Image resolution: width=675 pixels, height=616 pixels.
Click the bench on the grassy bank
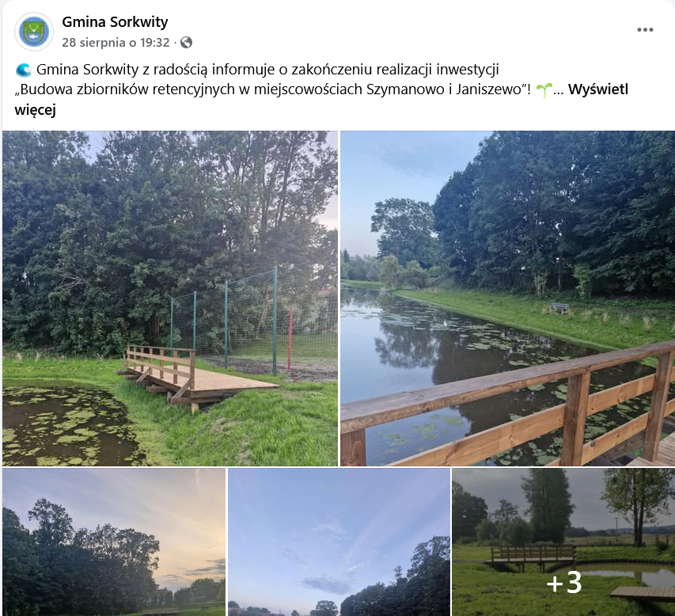pyautogui.click(x=559, y=307)
